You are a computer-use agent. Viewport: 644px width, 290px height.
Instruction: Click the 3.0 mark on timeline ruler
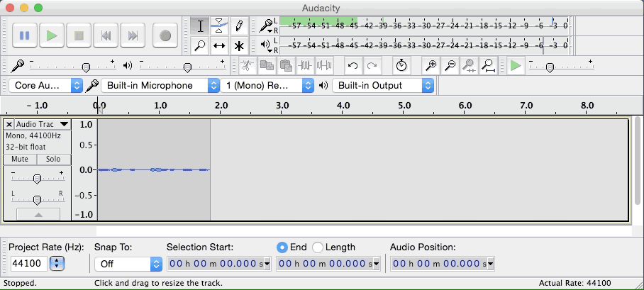click(282, 106)
